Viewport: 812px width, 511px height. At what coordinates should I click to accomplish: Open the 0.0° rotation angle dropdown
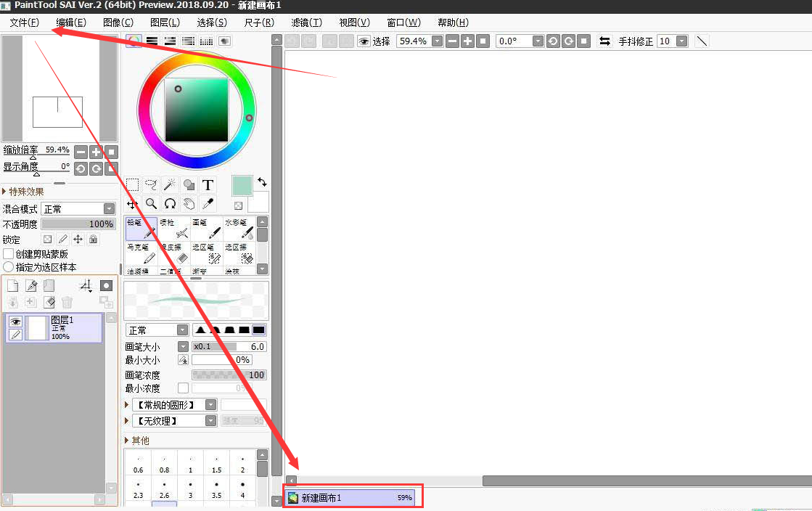pos(538,41)
